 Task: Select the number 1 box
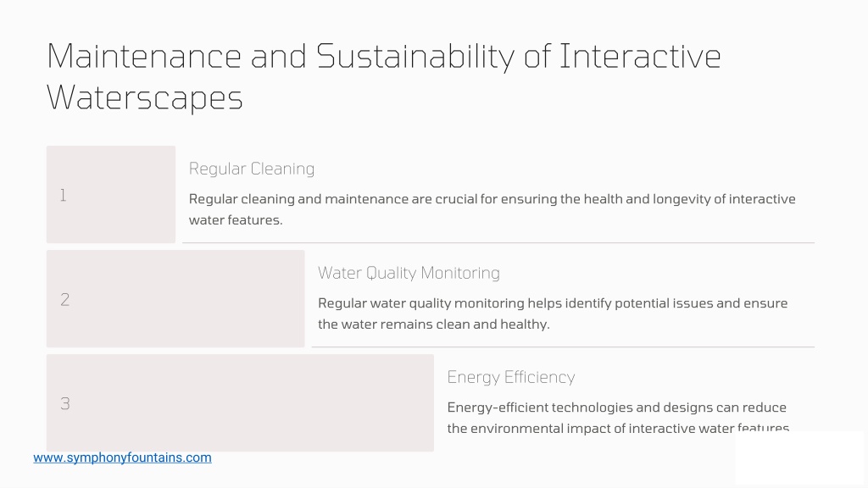tap(111, 194)
